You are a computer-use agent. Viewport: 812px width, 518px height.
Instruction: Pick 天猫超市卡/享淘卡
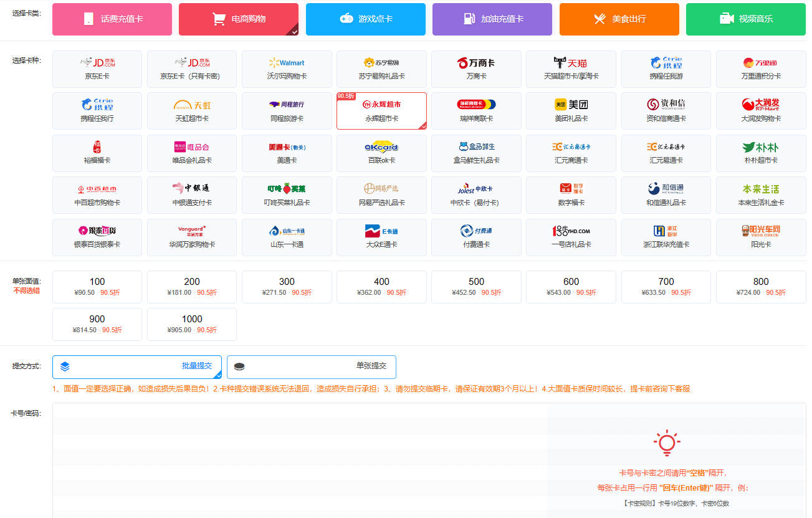571,69
